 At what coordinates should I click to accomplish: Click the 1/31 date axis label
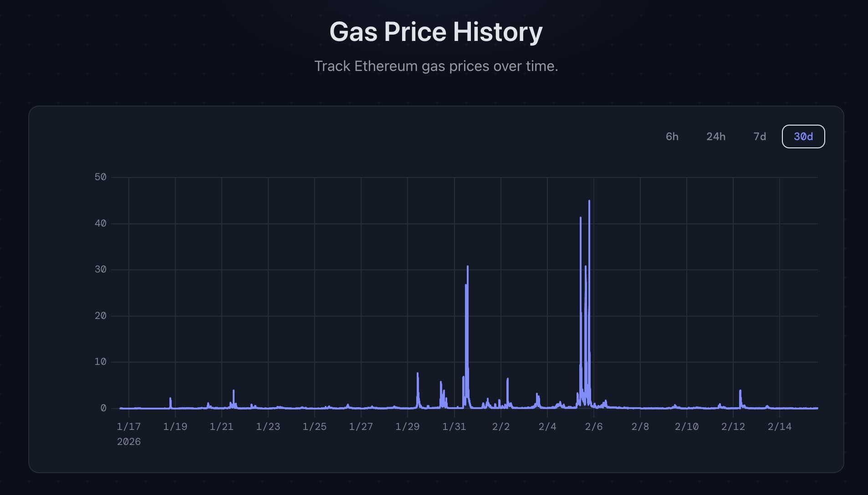pyautogui.click(x=454, y=426)
